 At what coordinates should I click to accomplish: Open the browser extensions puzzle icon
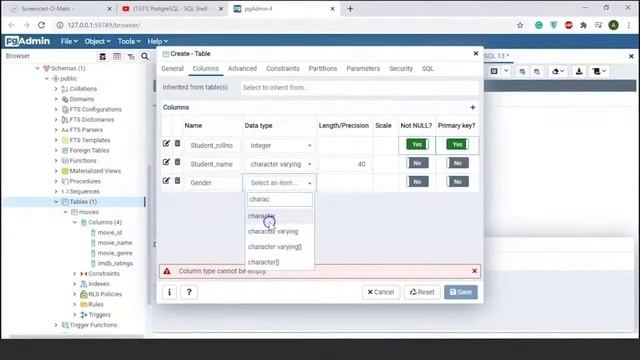584,25
